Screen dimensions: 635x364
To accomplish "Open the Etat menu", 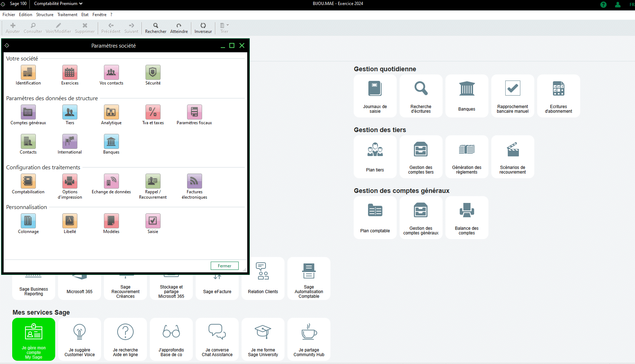I will click(85, 15).
